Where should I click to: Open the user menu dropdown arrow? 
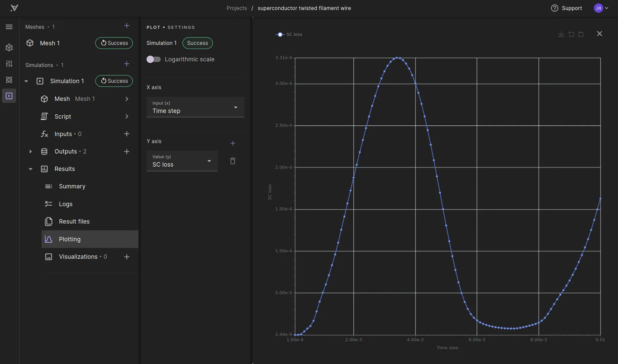click(x=607, y=8)
